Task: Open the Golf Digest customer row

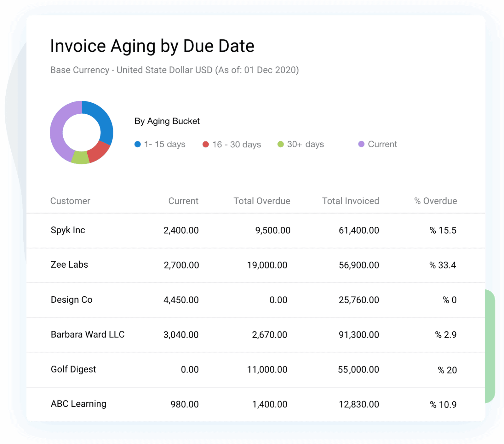Action: (73, 369)
